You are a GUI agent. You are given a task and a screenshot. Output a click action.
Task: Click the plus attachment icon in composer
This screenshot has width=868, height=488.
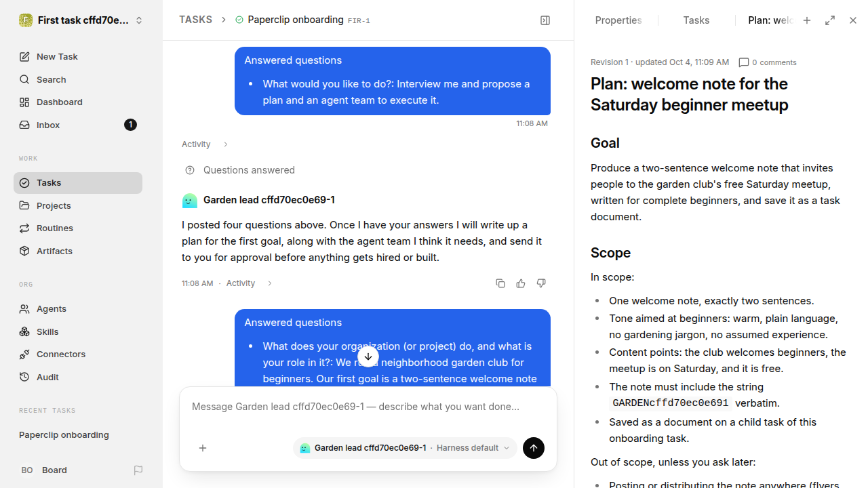(203, 448)
